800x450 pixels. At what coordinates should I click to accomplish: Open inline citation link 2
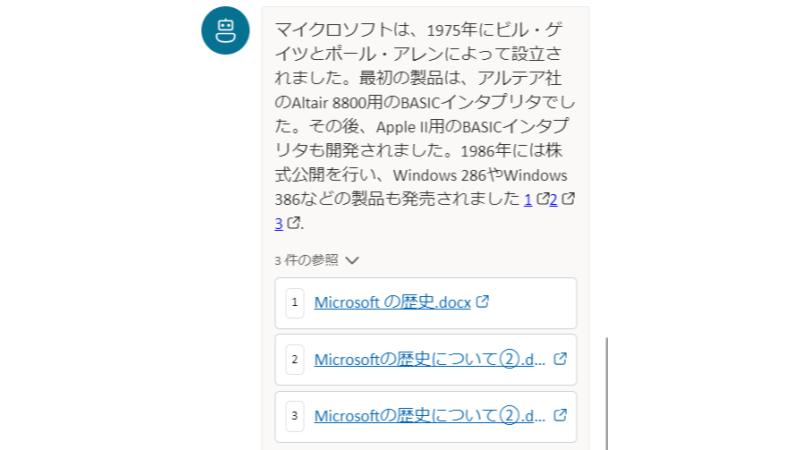tap(553, 199)
